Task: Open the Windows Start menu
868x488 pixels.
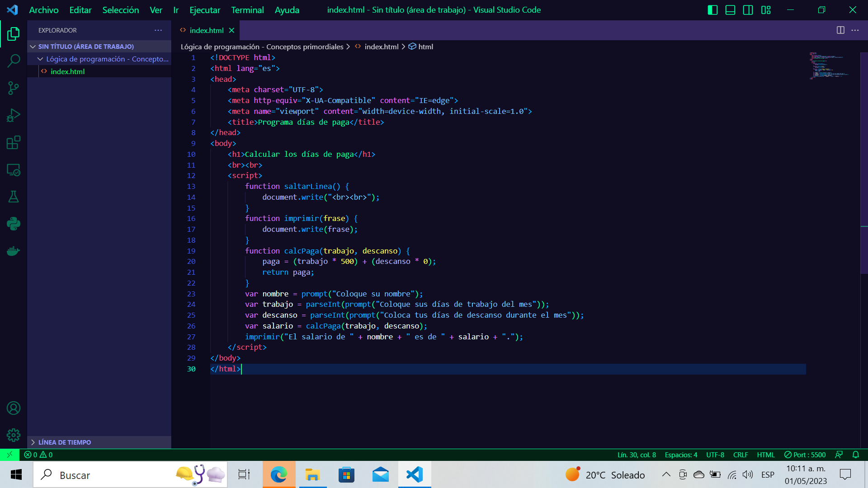Action: tap(16, 474)
